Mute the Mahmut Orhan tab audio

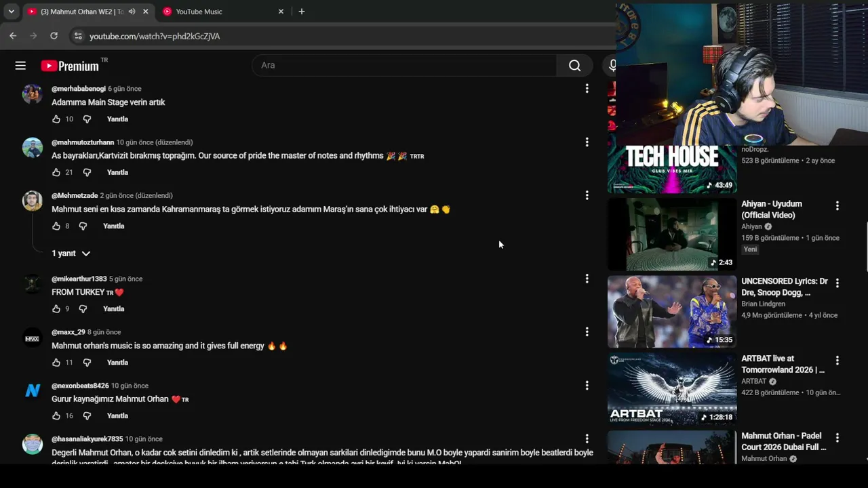[x=132, y=12]
